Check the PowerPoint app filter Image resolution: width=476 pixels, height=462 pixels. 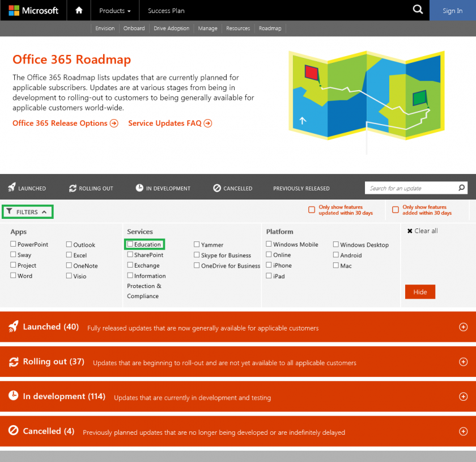point(13,244)
